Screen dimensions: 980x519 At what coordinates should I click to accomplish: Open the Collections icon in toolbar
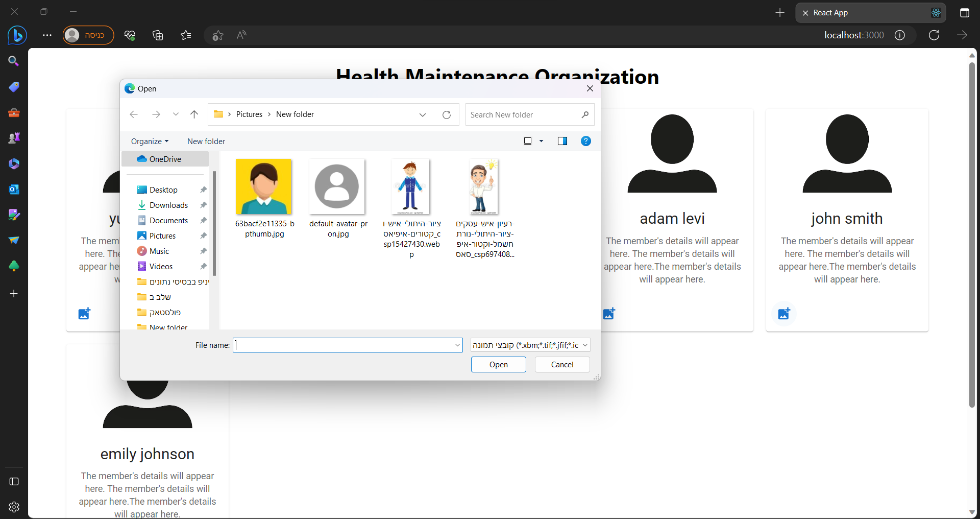[158, 35]
